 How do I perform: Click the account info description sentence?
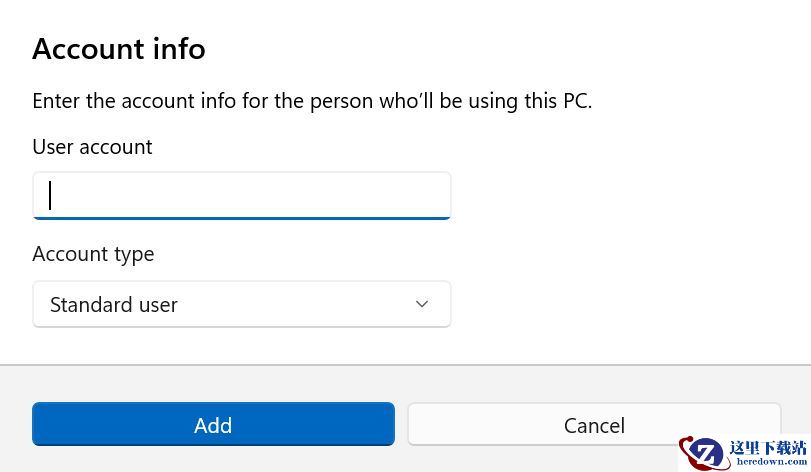pyautogui.click(x=312, y=101)
